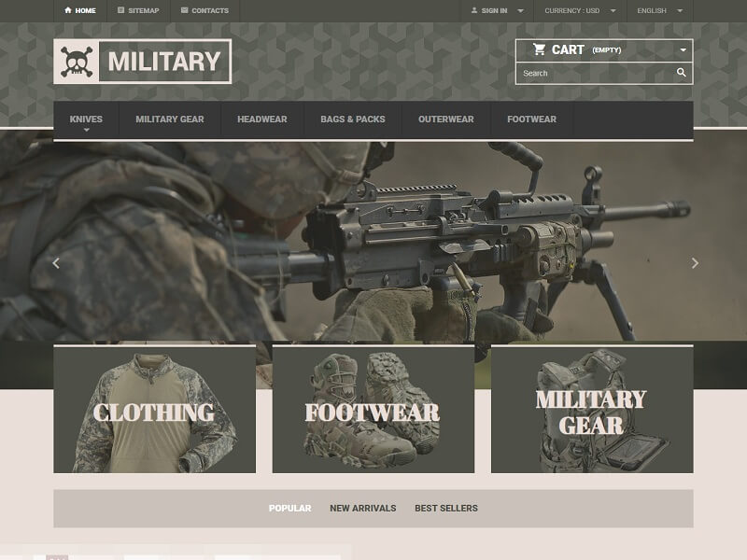Image resolution: width=747 pixels, height=560 pixels.
Task: Click the Military logo text
Action: pyautogui.click(x=164, y=62)
